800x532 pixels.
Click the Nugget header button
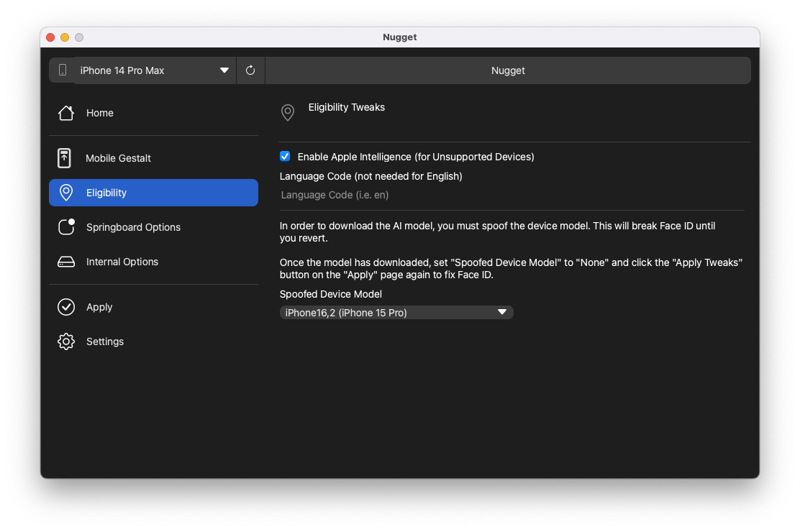(x=508, y=70)
